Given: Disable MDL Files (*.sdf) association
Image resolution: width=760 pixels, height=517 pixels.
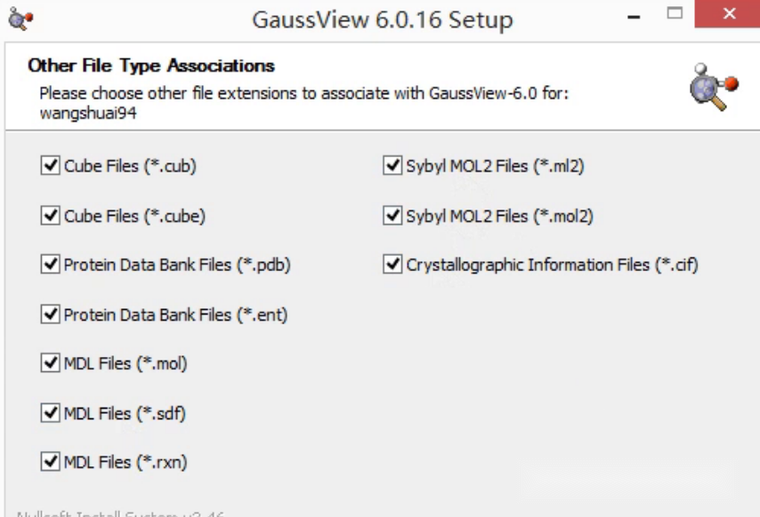Looking at the screenshot, I should [50, 413].
